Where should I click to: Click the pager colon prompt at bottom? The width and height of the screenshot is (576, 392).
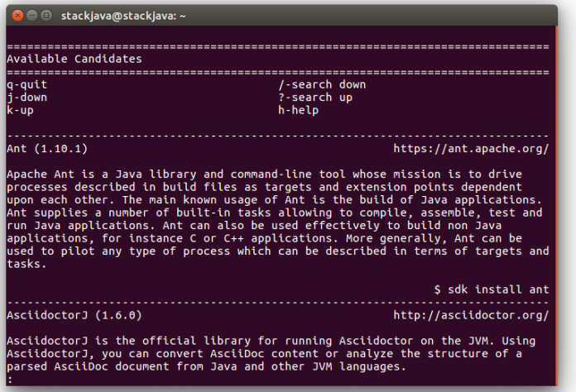(x=8, y=380)
